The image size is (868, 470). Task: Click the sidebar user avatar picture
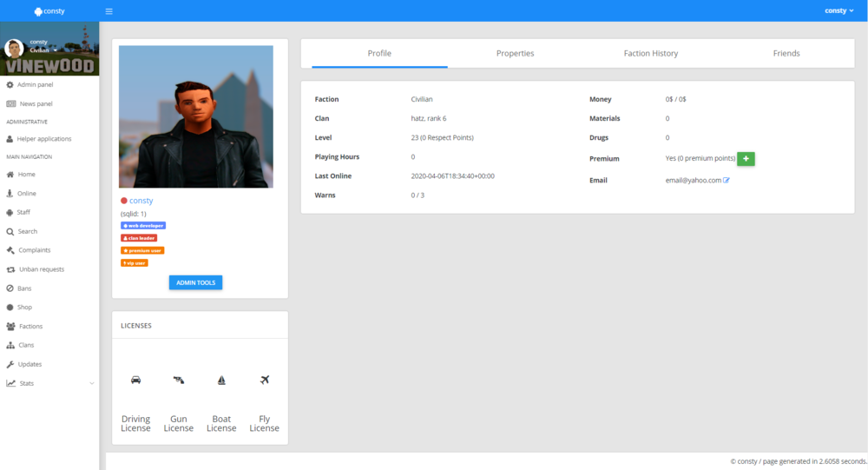pyautogui.click(x=14, y=49)
